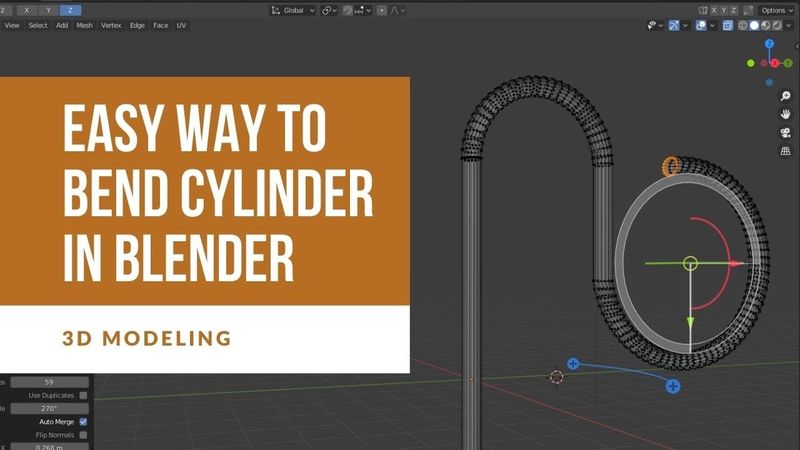Viewport: 800px width, 450px height.
Task: Open the UV menu
Action: tap(181, 25)
